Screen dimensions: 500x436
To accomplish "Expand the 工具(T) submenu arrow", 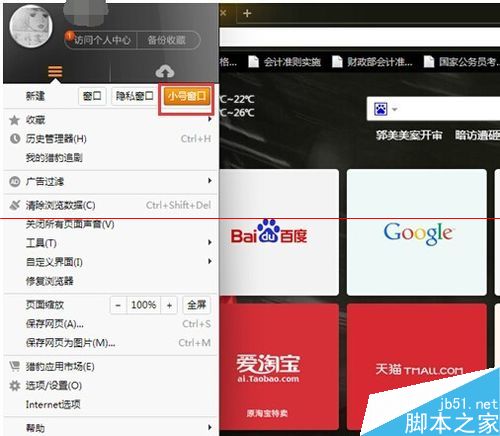I will click(x=210, y=242).
